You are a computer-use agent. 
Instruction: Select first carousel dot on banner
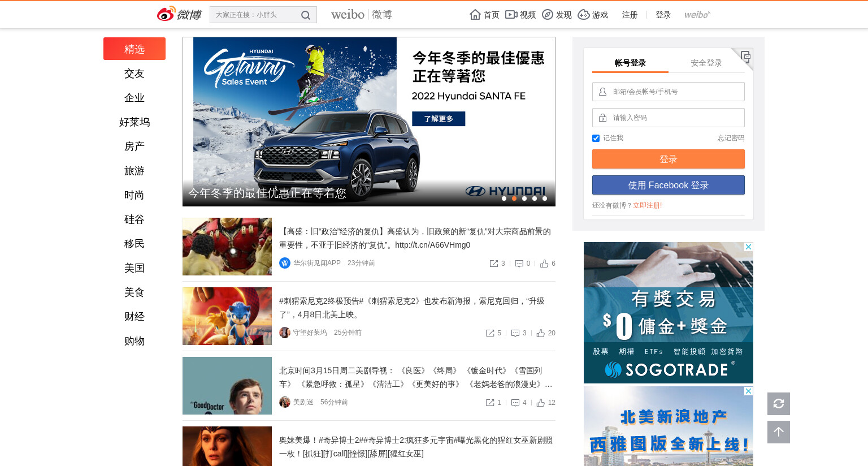(x=504, y=199)
